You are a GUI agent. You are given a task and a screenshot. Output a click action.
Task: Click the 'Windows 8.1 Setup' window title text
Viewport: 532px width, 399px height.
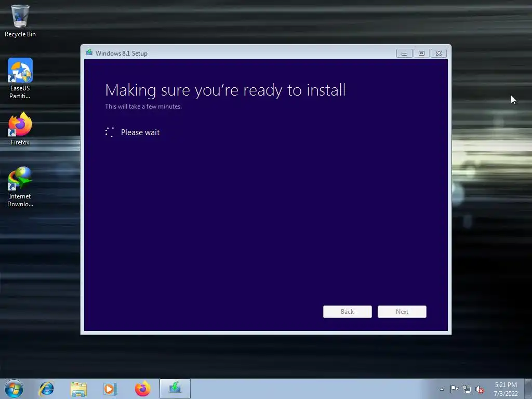point(122,54)
